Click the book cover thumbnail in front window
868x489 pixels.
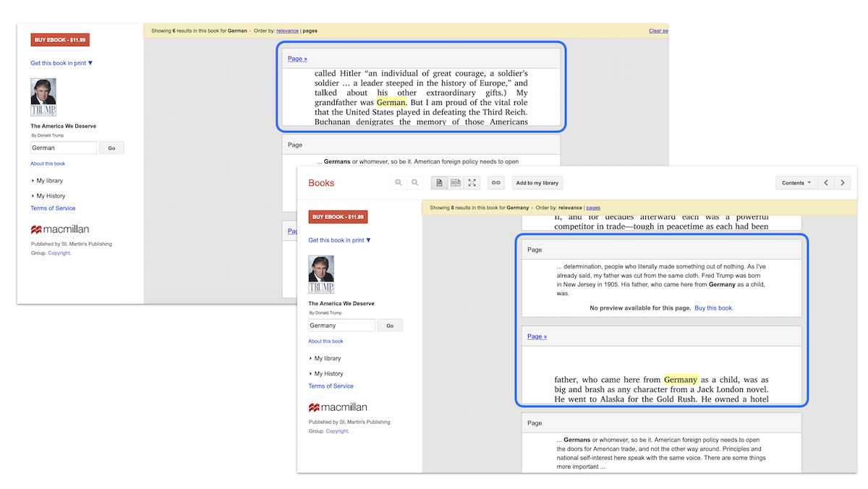[321, 274]
